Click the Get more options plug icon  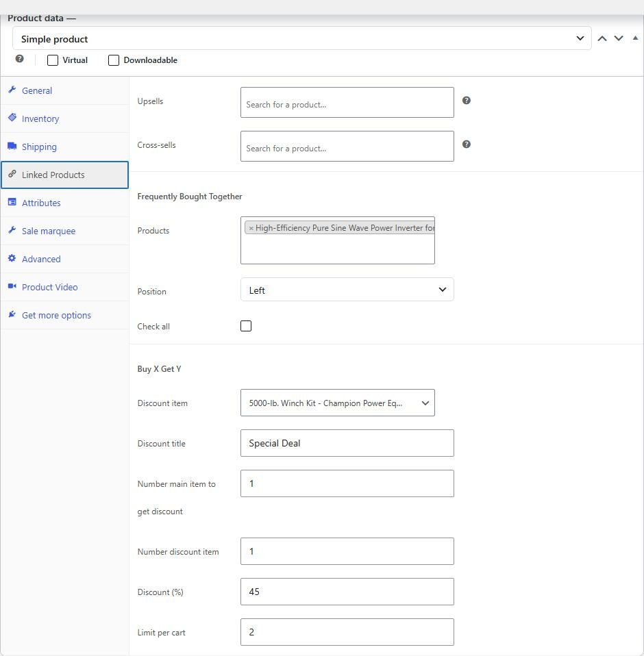[12, 314]
